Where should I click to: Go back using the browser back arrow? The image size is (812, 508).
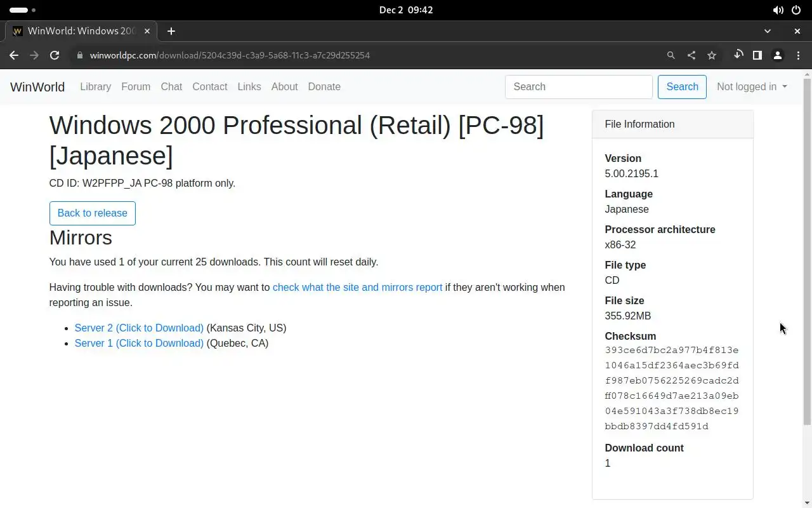(14, 55)
